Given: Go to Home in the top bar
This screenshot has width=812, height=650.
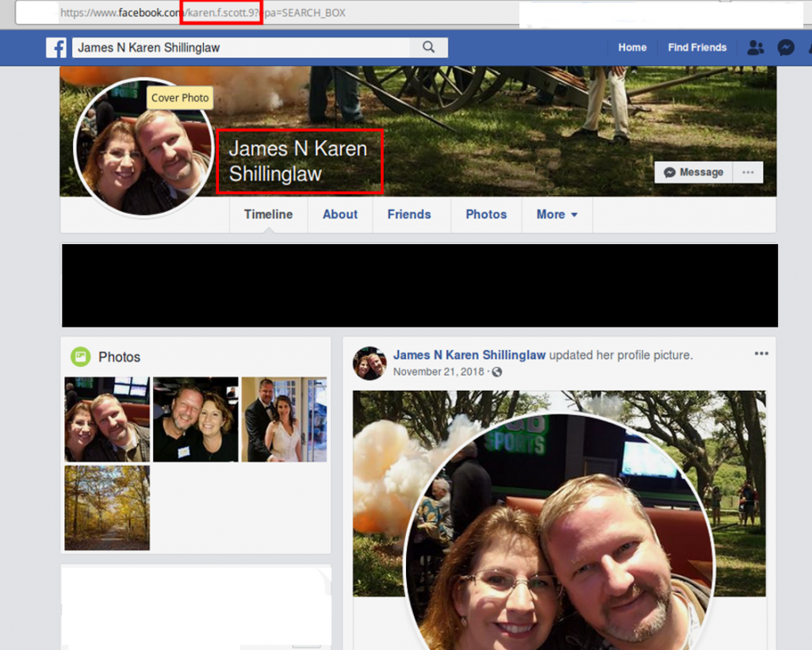Looking at the screenshot, I should point(632,48).
